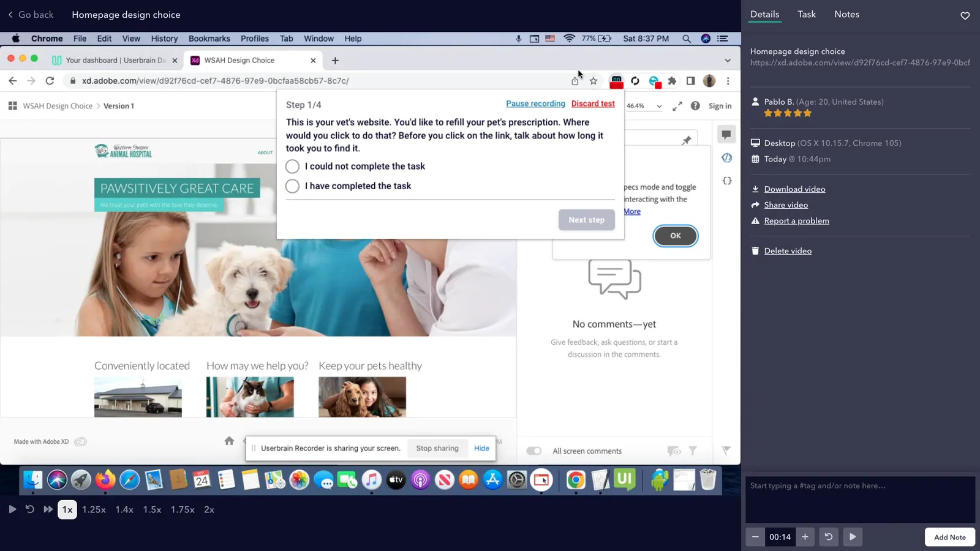Open the Chrome tab list chevron
980x551 pixels.
pos(727,61)
